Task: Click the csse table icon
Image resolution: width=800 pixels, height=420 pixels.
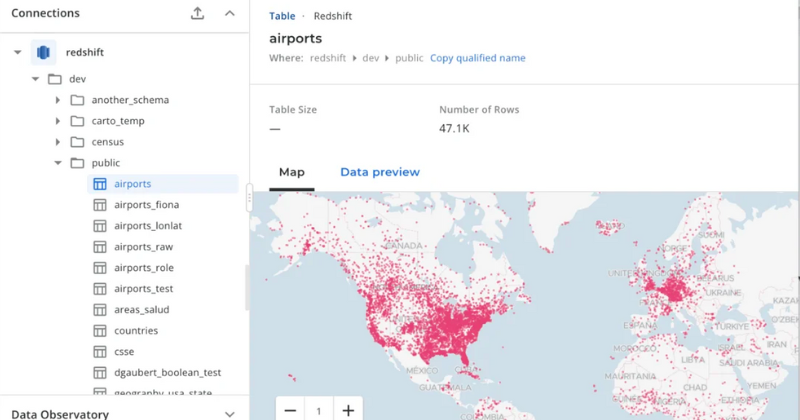Action: click(x=99, y=352)
